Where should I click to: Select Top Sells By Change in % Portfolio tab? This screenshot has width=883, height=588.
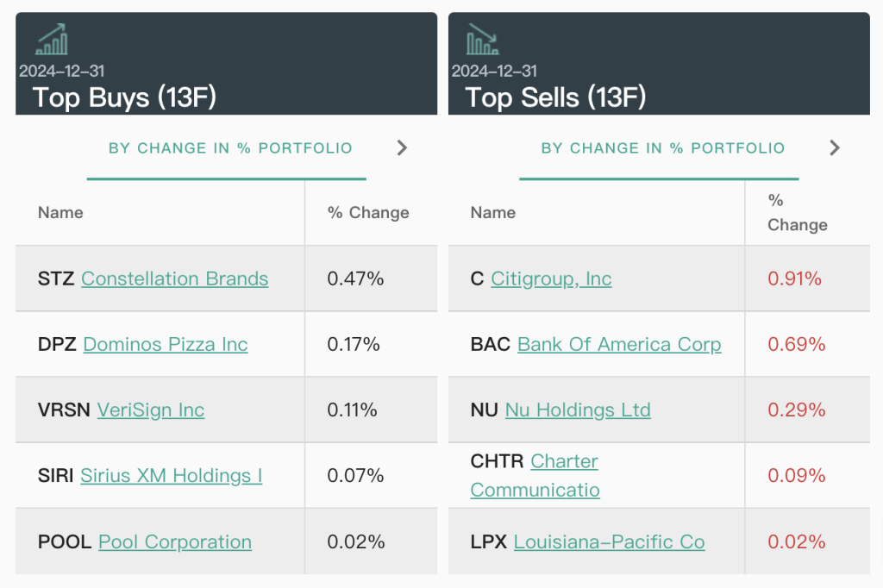click(x=662, y=148)
